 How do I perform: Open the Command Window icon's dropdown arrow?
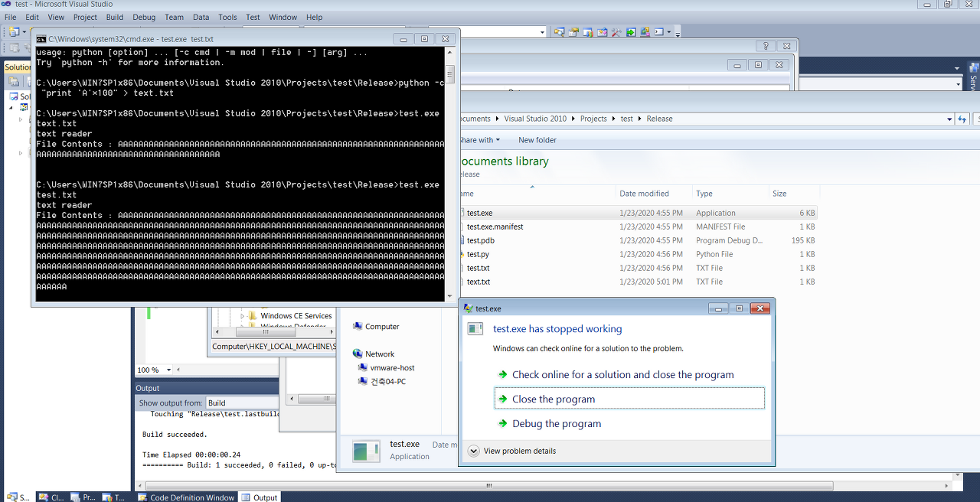[x=669, y=32]
